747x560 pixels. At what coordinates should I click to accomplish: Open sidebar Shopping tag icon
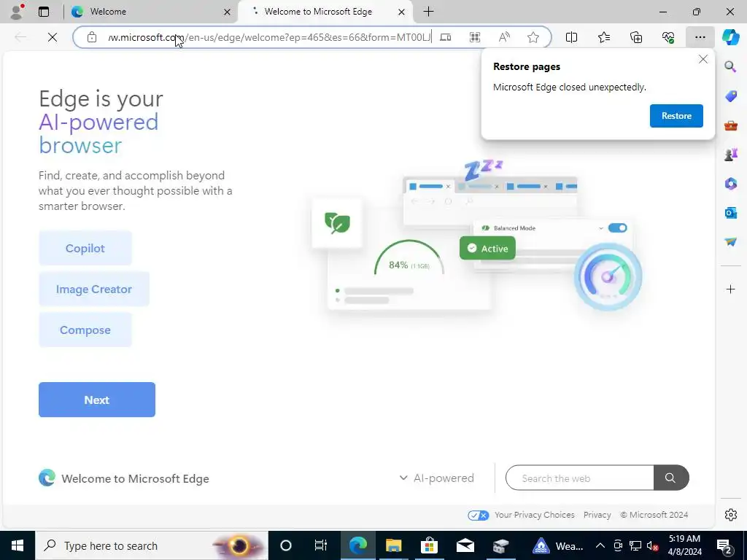[731, 96]
